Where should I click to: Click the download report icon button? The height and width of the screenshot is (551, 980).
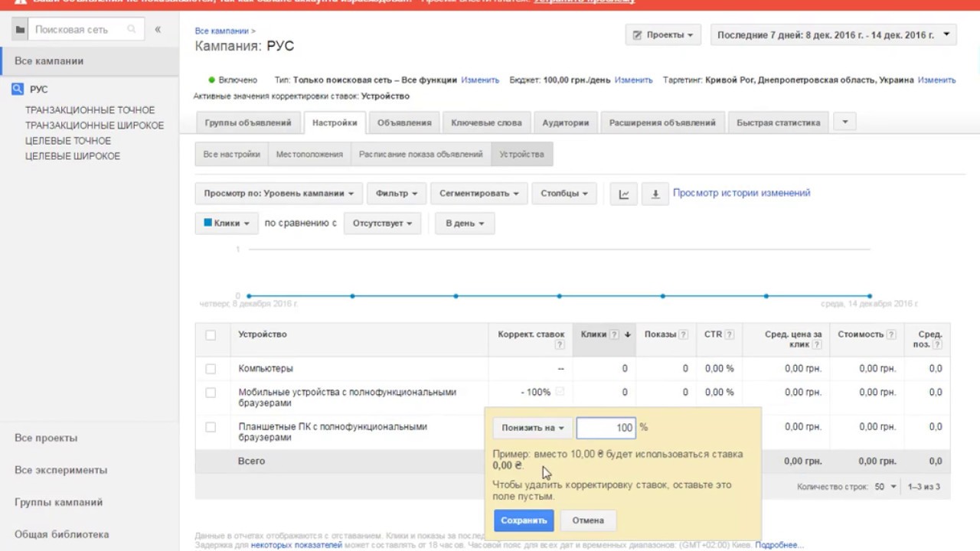(655, 194)
